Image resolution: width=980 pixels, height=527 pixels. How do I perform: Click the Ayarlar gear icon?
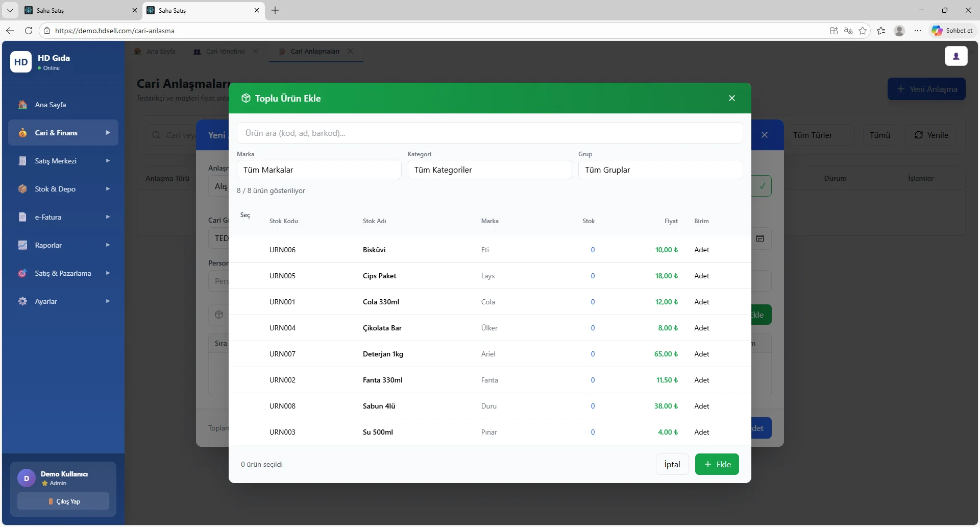(x=22, y=301)
